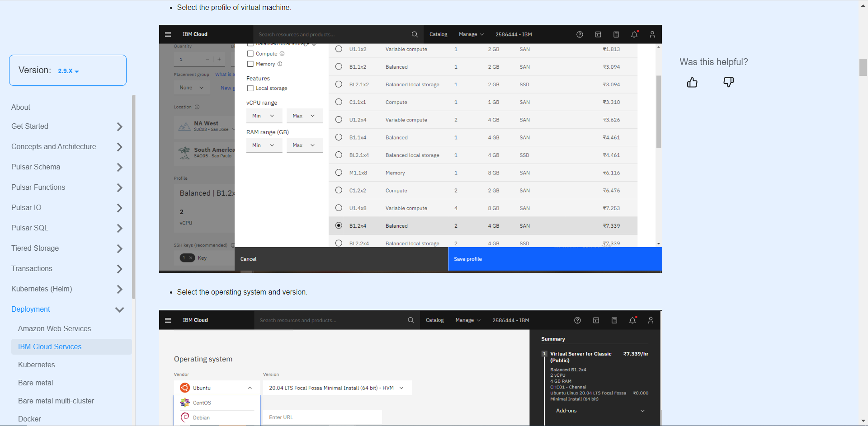Expand Concepts and Architecture section

119,147
